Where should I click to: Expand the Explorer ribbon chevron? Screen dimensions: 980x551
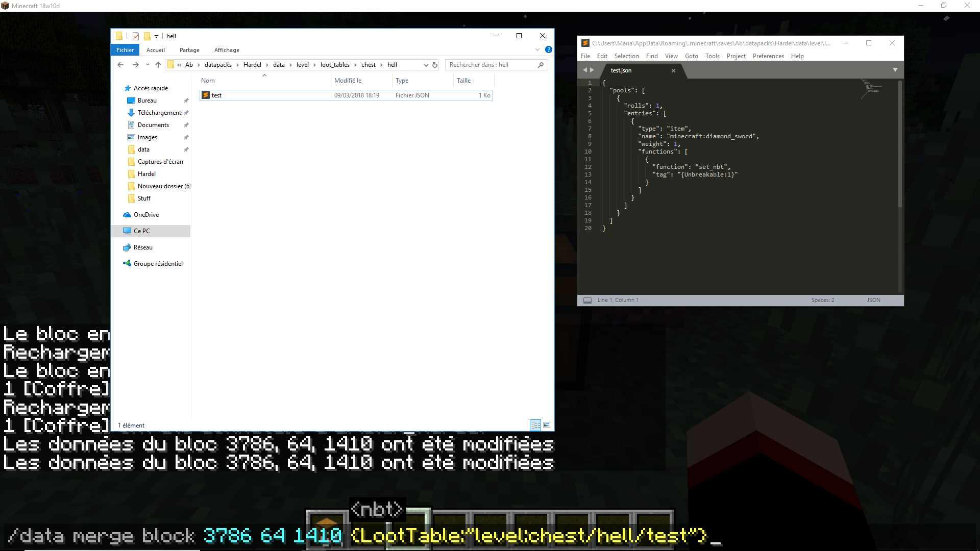pos(537,49)
